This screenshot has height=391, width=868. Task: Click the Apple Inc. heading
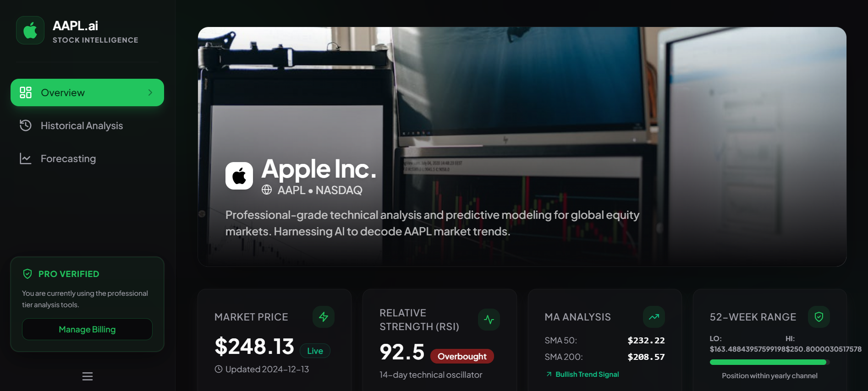click(319, 169)
